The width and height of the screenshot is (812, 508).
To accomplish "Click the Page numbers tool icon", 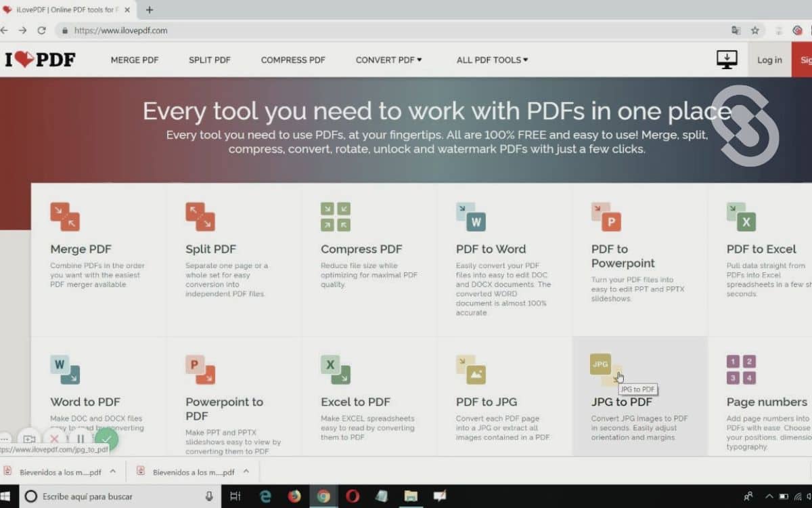I will [741, 370].
